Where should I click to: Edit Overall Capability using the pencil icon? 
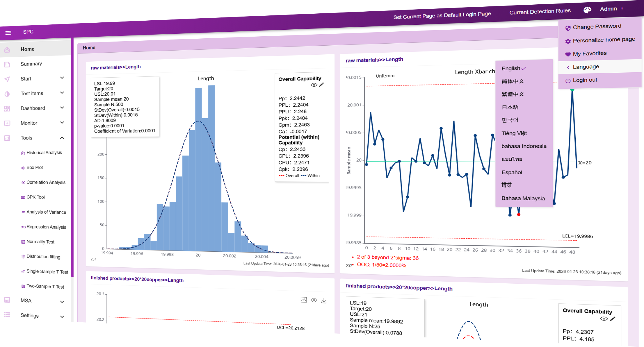click(x=321, y=85)
